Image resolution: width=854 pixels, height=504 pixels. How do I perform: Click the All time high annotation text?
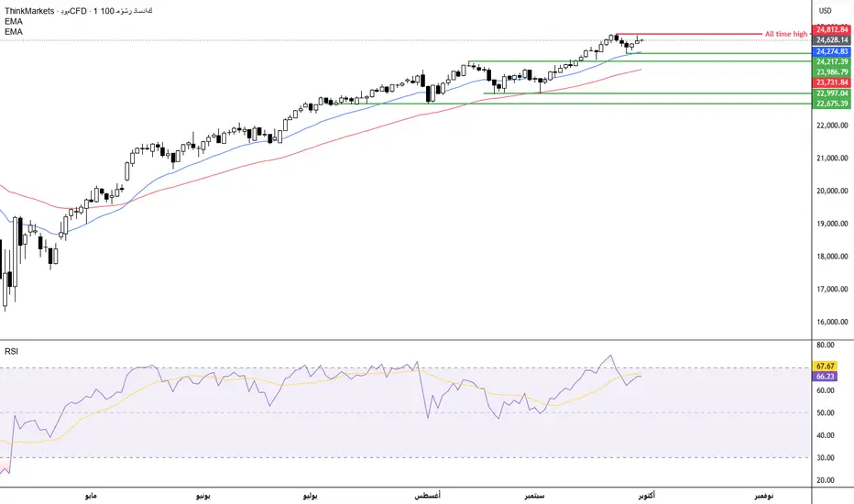786,34
